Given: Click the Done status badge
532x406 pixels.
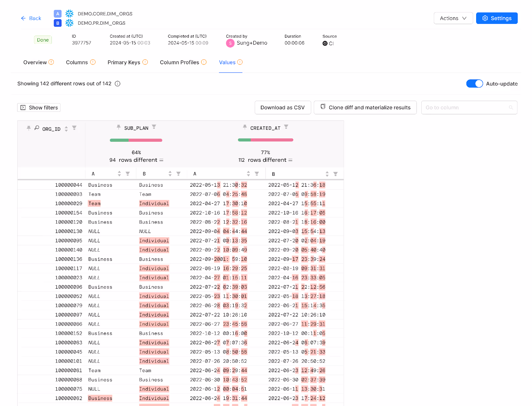Looking at the screenshot, I should 43,40.
